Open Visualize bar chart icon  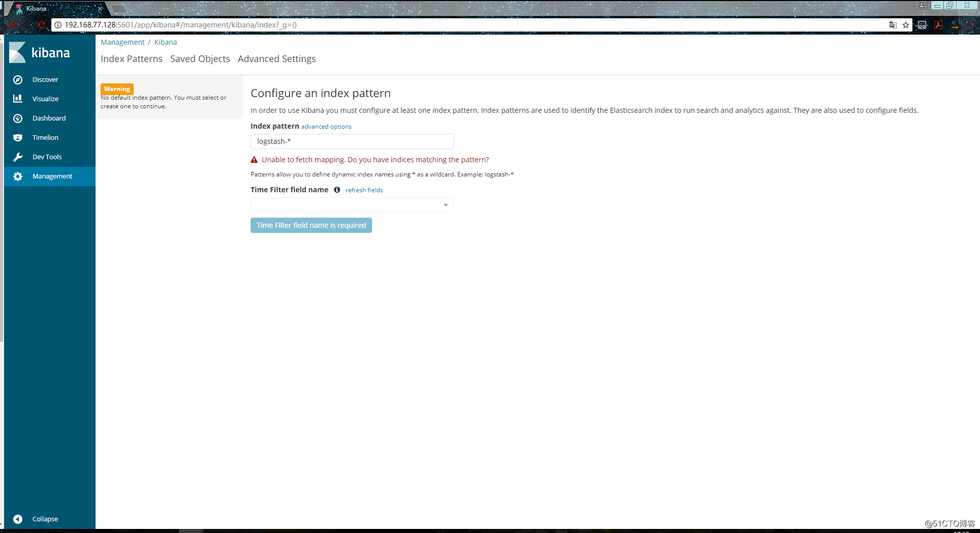pos(18,99)
